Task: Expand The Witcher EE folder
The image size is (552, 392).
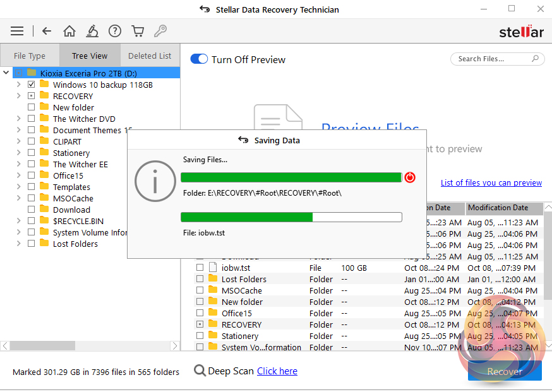Action: click(x=19, y=164)
